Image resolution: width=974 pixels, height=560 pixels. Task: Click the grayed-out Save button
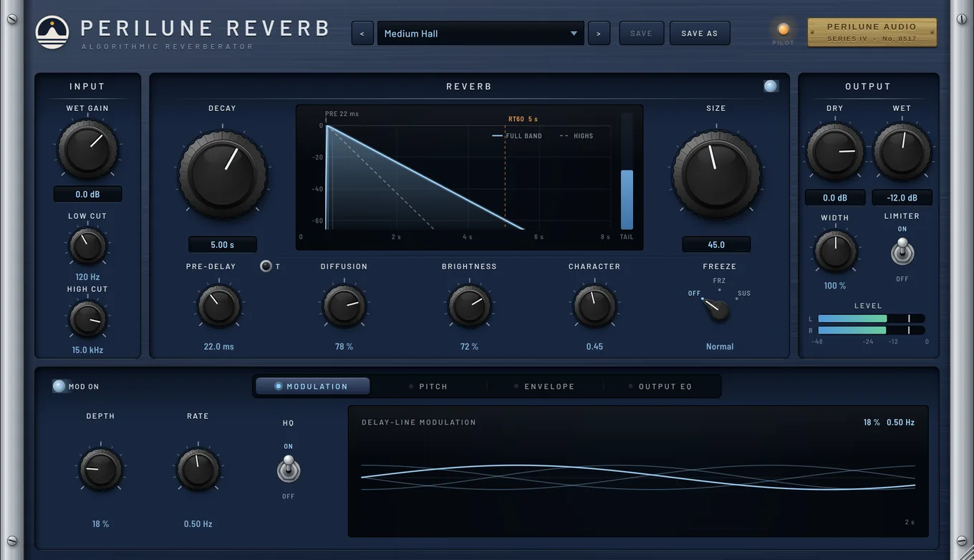(641, 33)
